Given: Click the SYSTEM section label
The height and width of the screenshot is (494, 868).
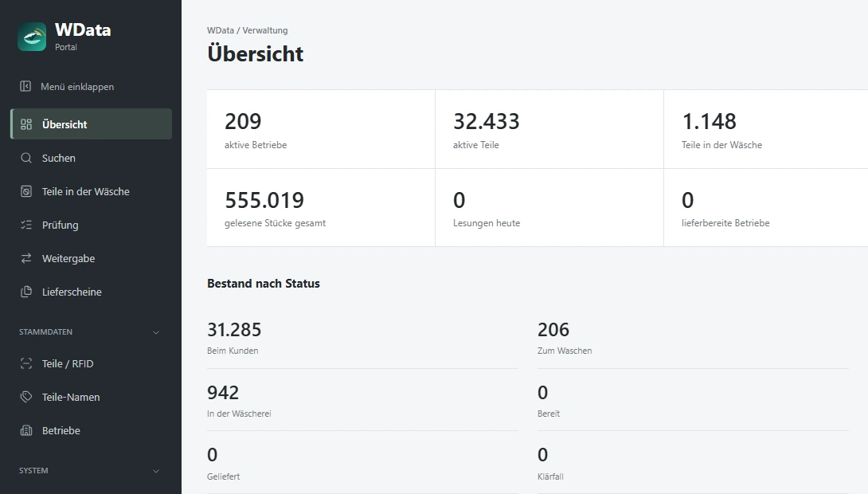Looking at the screenshot, I should (33, 471).
